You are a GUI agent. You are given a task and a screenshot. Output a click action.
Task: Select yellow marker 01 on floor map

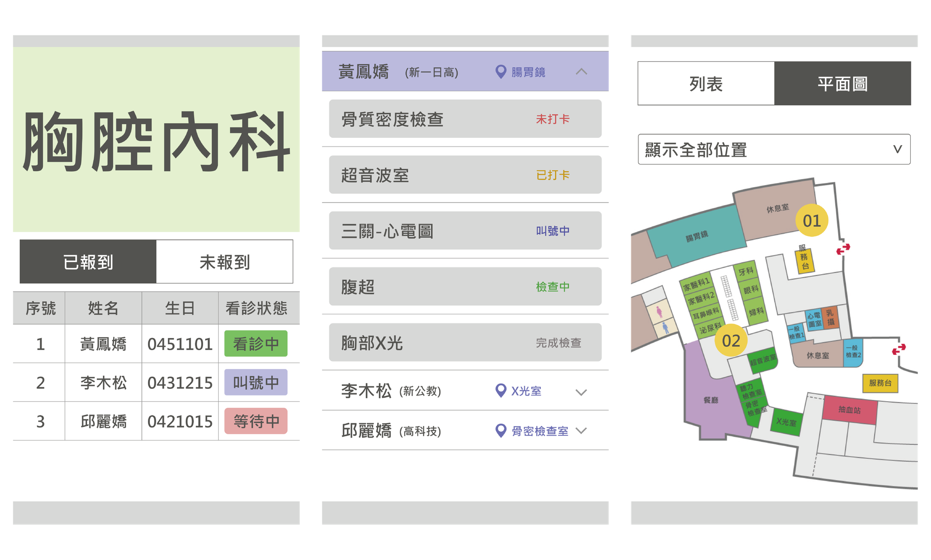pos(812,221)
